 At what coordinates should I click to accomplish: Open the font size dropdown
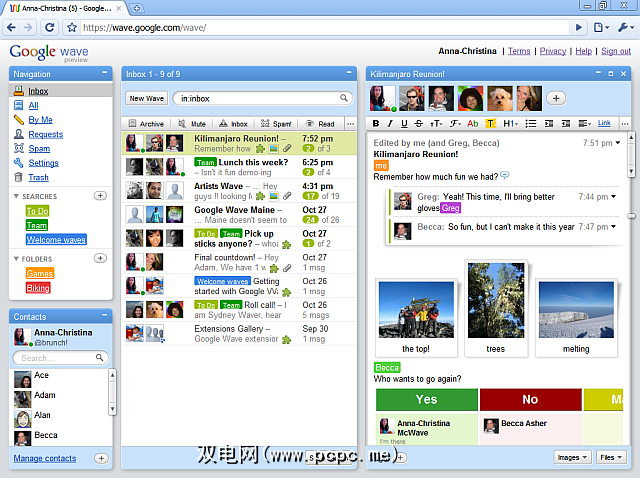click(436, 123)
